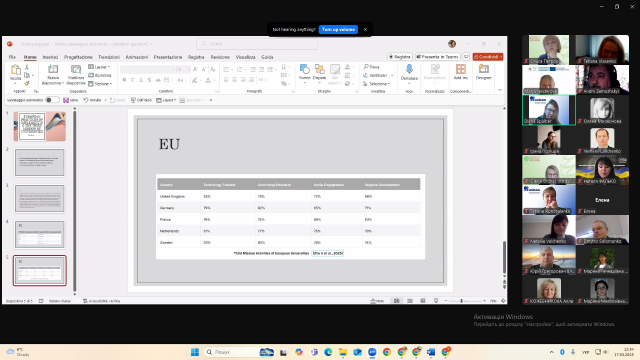Toggle strikethrough formatting

pyautogui.click(x=158, y=80)
